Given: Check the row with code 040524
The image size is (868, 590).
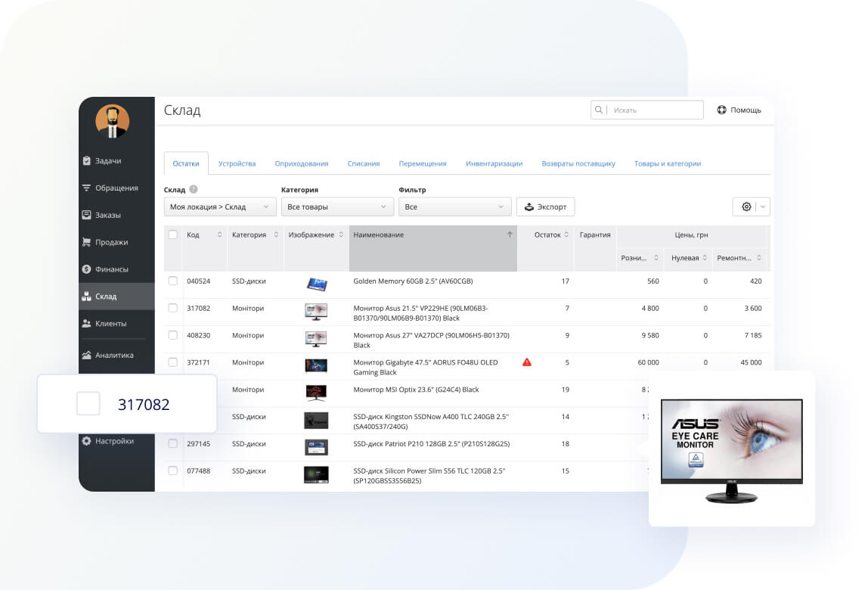Looking at the screenshot, I should coord(173,281).
